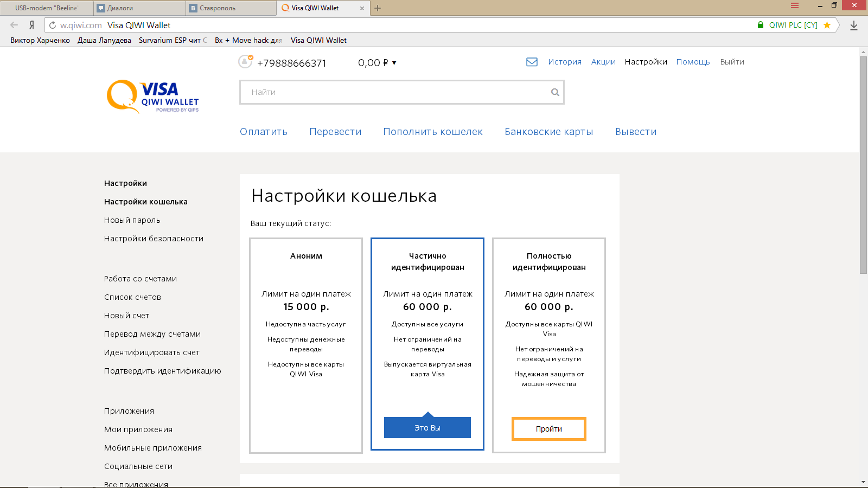Open Visa QIWI Wallet bookmark
Screen dimensions: 868x488
(318, 40)
